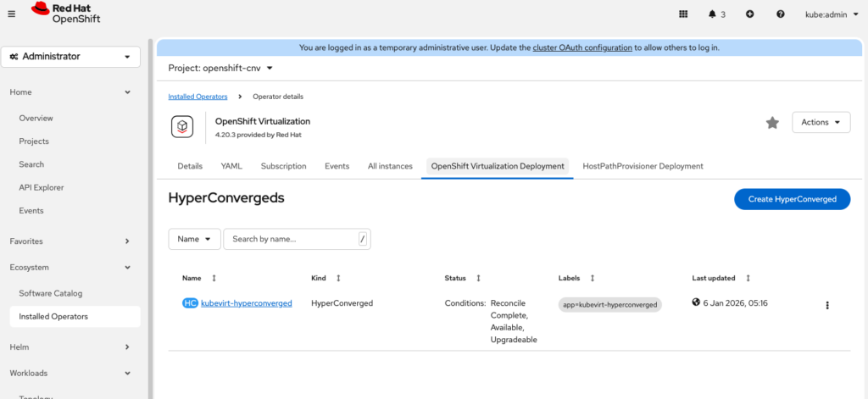The image size is (868, 399).
Task: Open the application launcher grid icon
Action: (684, 14)
